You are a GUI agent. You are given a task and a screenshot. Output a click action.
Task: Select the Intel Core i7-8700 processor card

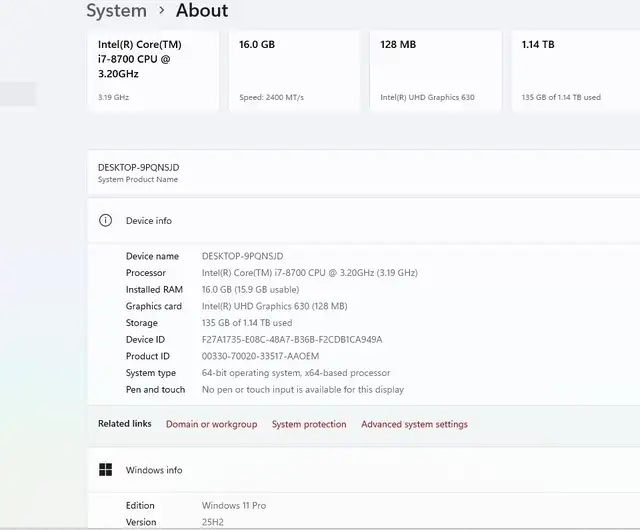[153, 71]
